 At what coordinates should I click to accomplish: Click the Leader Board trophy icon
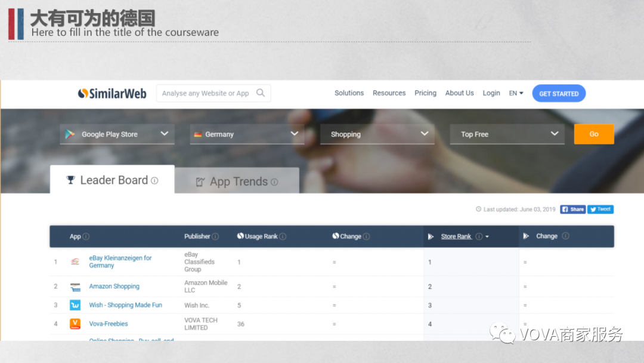(x=70, y=180)
